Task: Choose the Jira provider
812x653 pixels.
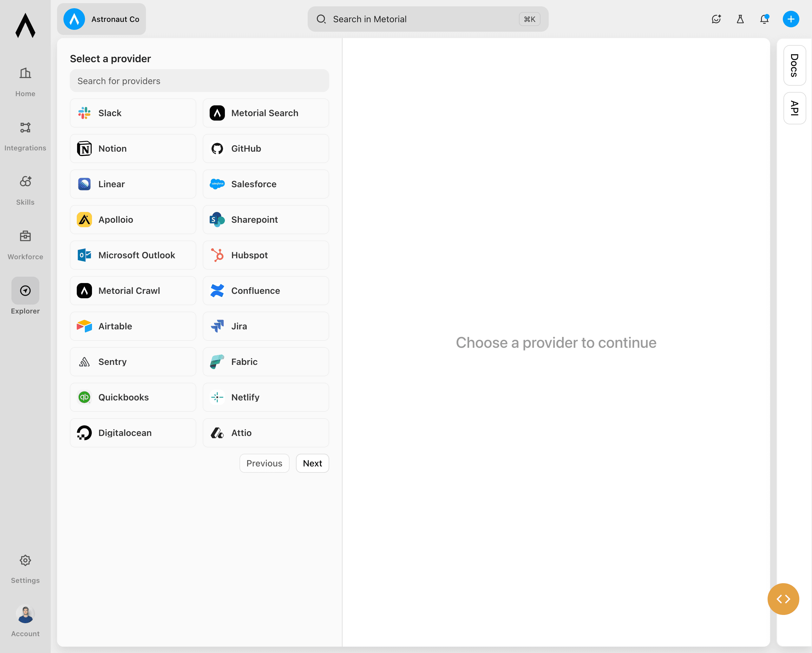Action: [265, 326]
